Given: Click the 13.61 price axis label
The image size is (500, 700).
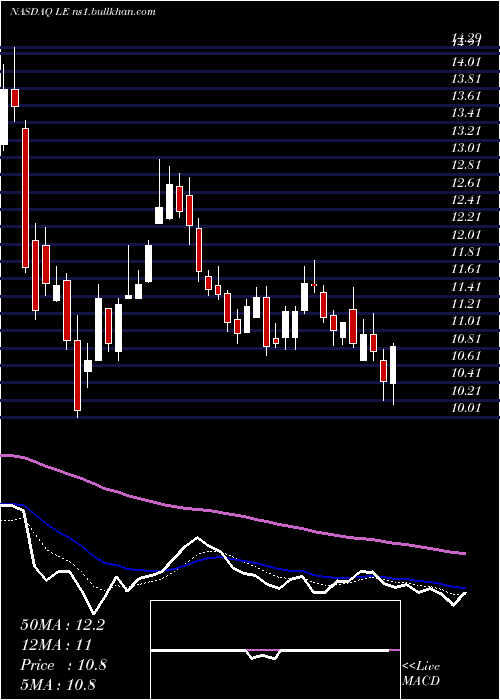Looking at the screenshot, I should click(x=466, y=96).
